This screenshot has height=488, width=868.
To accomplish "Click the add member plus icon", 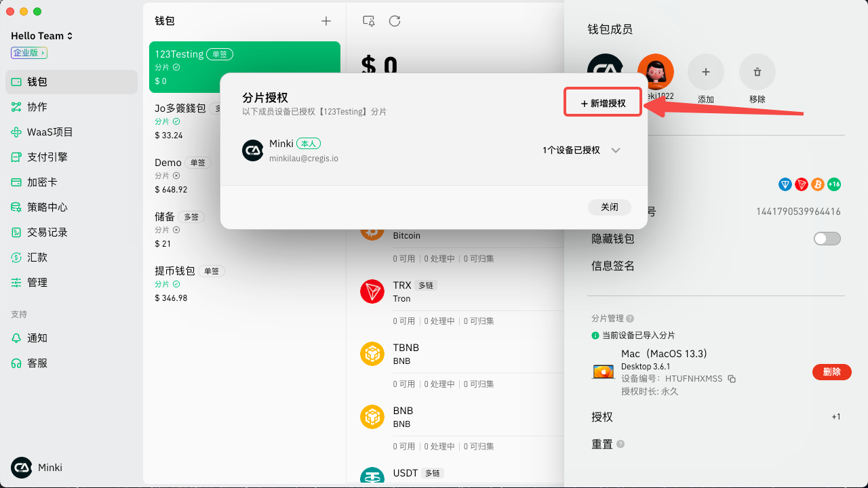I will tap(705, 72).
